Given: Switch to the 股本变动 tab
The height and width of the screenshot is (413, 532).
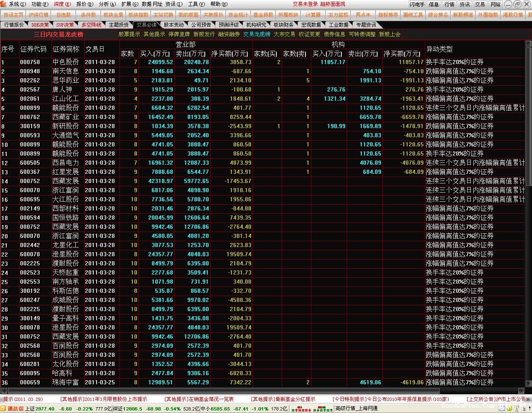Looking at the screenshot, I should tap(174, 25).
